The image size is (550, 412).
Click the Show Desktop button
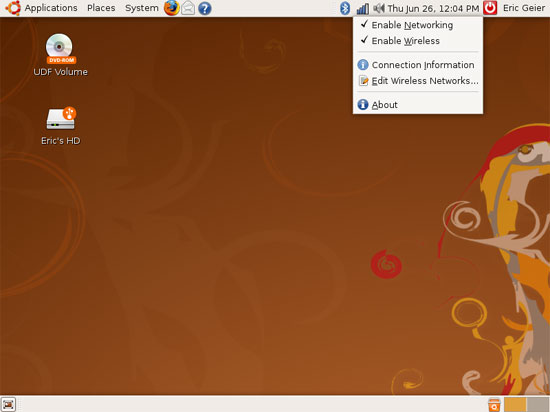[8, 404]
